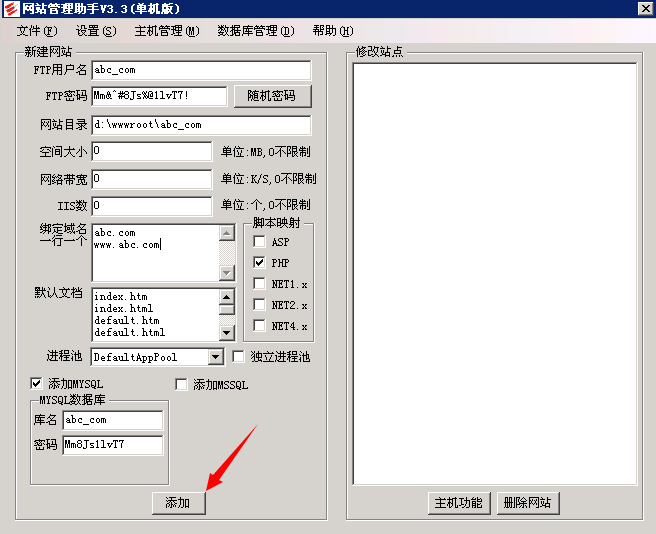
Task: Focus the 网站目录 path field
Action: pyautogui.click(x=201, y=125)
